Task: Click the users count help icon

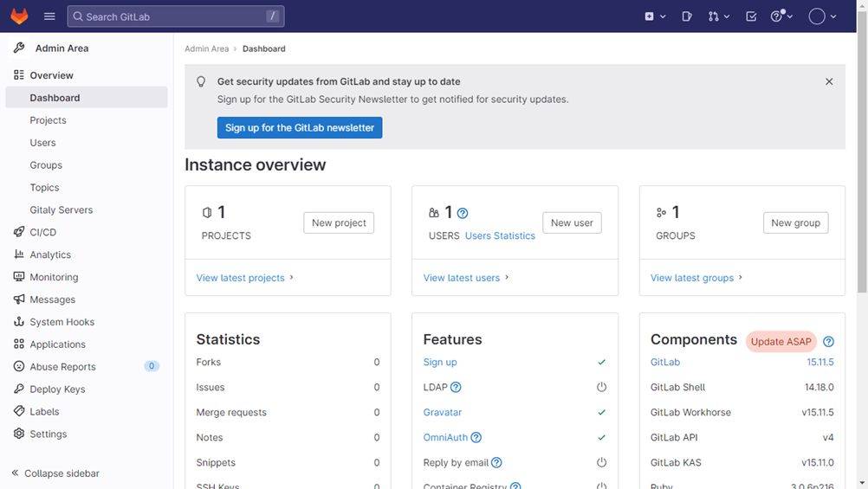Action: [x=463, y=213]
